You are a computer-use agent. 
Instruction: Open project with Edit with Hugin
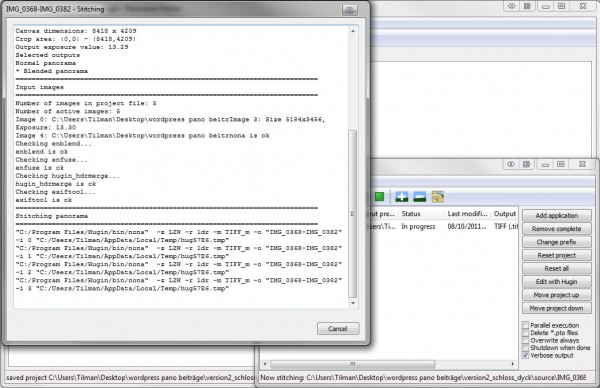[x=557, y=282]
